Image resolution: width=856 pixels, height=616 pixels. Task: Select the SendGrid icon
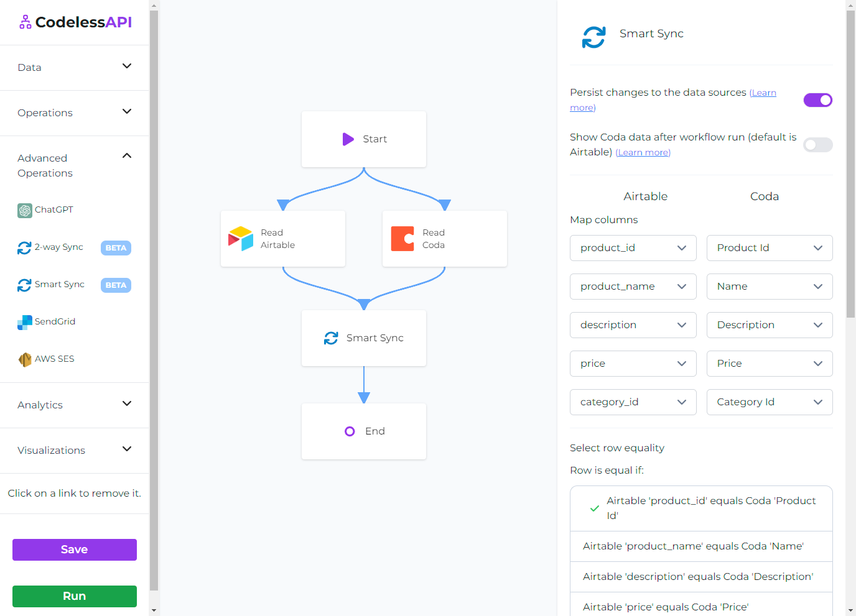(x=25, y=322)
